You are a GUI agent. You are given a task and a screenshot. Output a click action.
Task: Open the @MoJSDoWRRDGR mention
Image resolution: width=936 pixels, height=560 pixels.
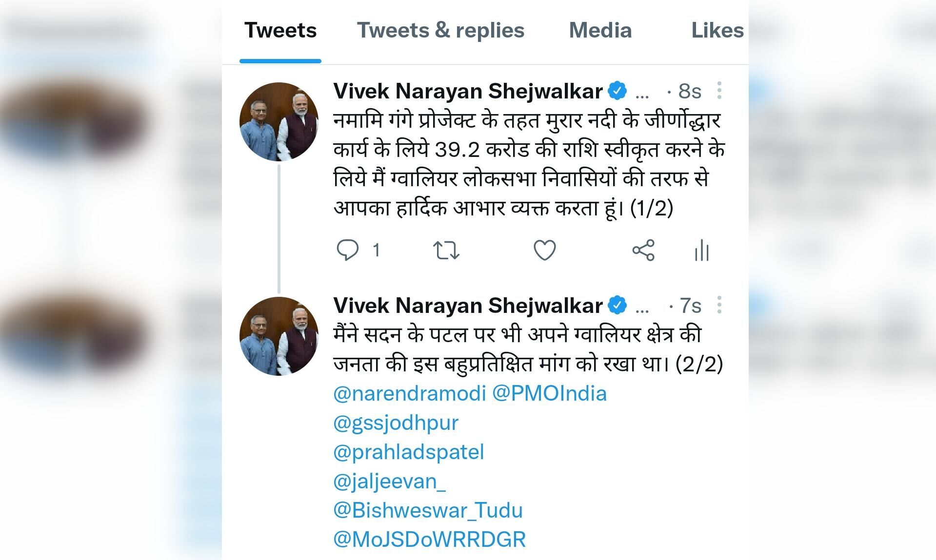coord(430,540)
